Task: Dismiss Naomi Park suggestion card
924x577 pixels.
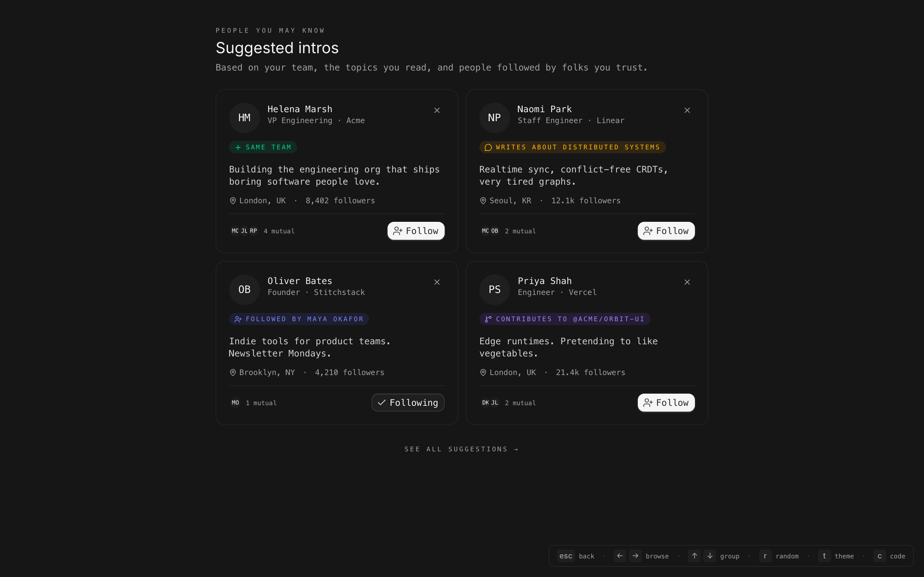Action: coord(687,110)
